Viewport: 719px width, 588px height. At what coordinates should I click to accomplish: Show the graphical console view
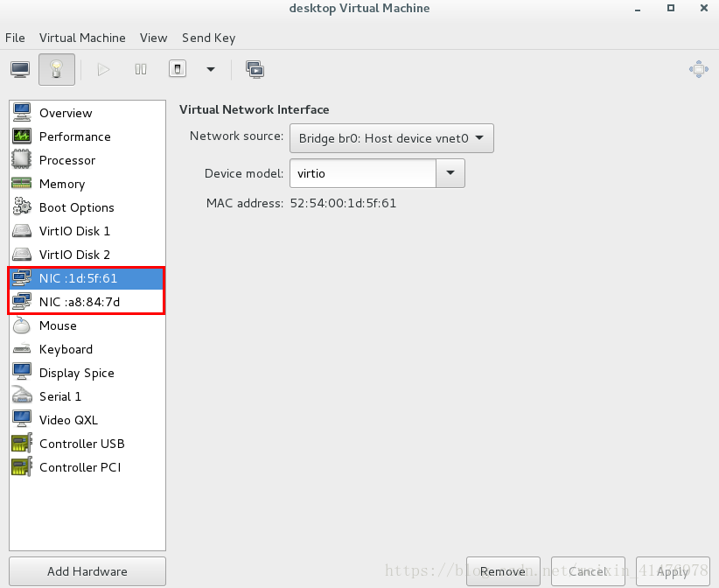point(20,69)
